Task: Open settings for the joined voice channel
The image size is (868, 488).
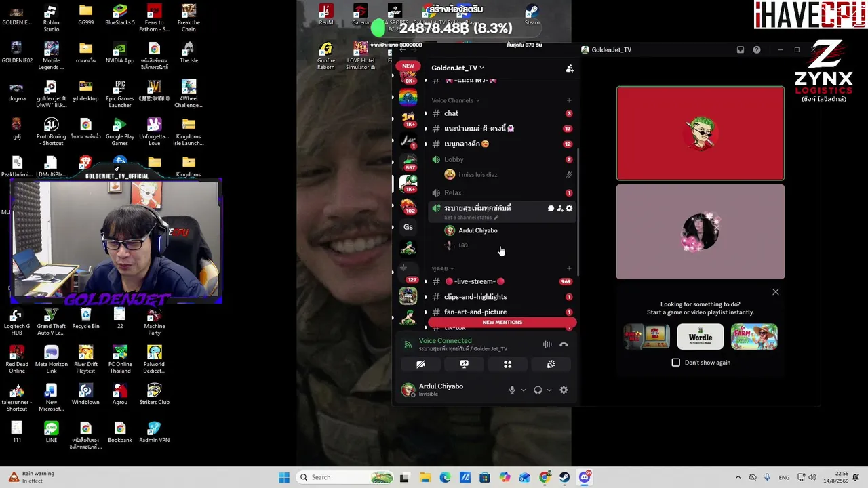Action: [569, 209]
